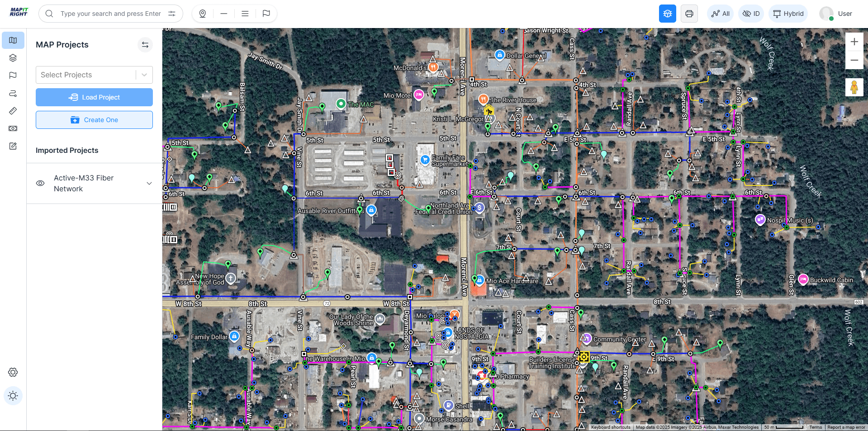The height and width of the screenshot is (431, 868).
Task: Open the camera screenshot icon in sidebar
Action: pos(13,128)
